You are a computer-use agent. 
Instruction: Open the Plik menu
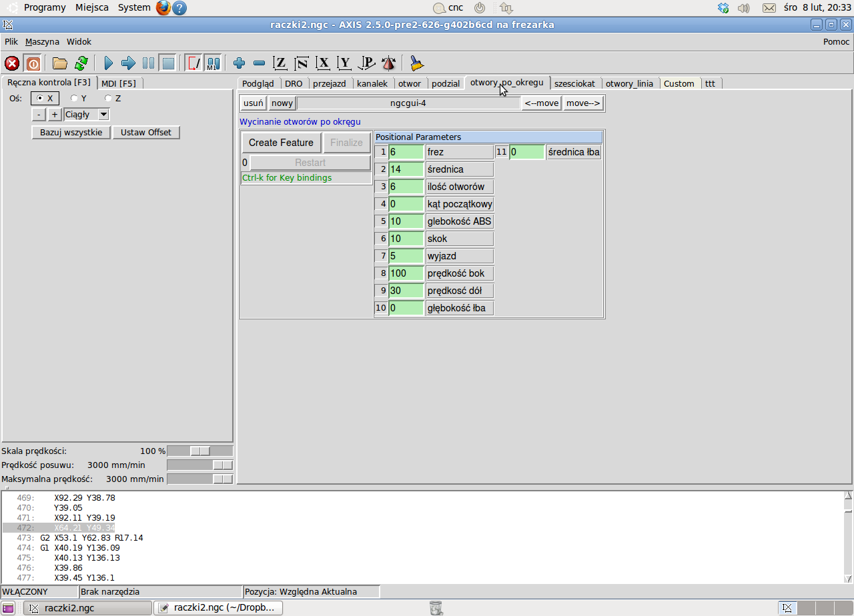pyautogui.click(x=11, y=41)
